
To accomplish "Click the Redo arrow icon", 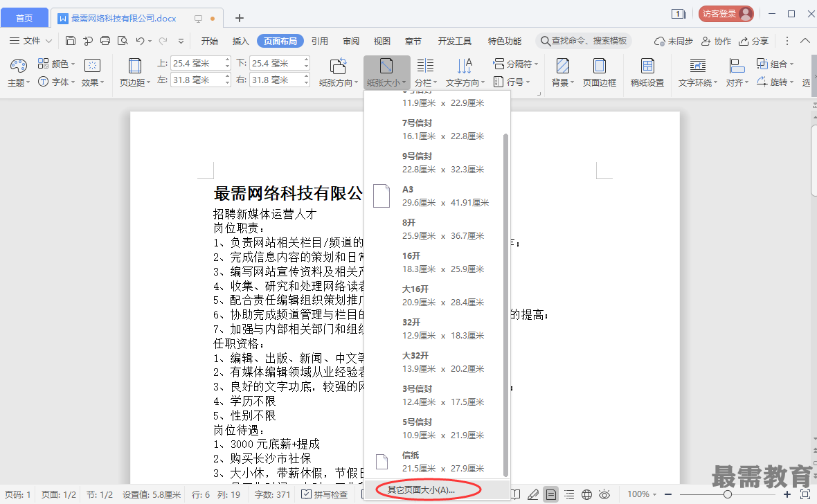I will [x=163, y=41].
